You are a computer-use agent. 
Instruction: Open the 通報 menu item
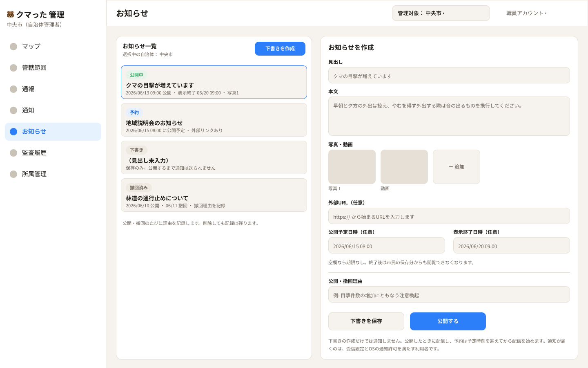coord(53,89)
